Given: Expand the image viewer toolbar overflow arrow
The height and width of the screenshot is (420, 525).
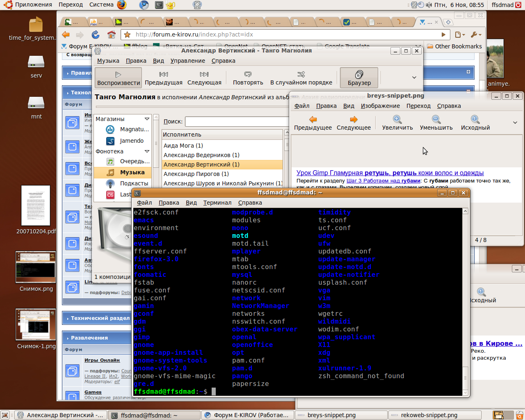Looking at the screenshot, I should 515,123.
